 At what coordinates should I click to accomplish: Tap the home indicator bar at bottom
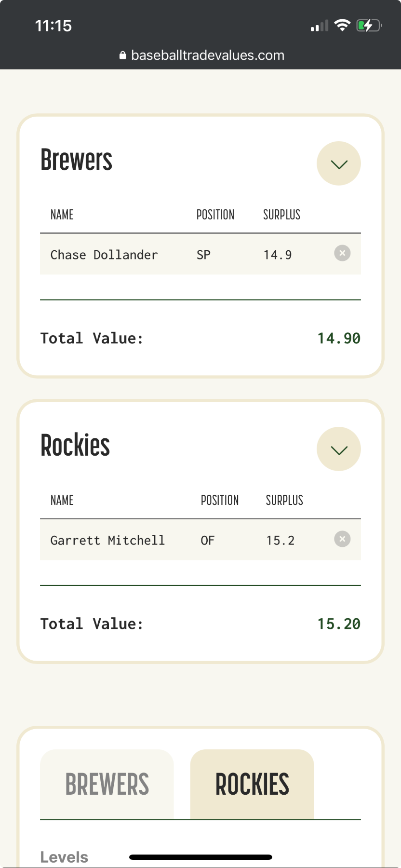click(200, 857)
